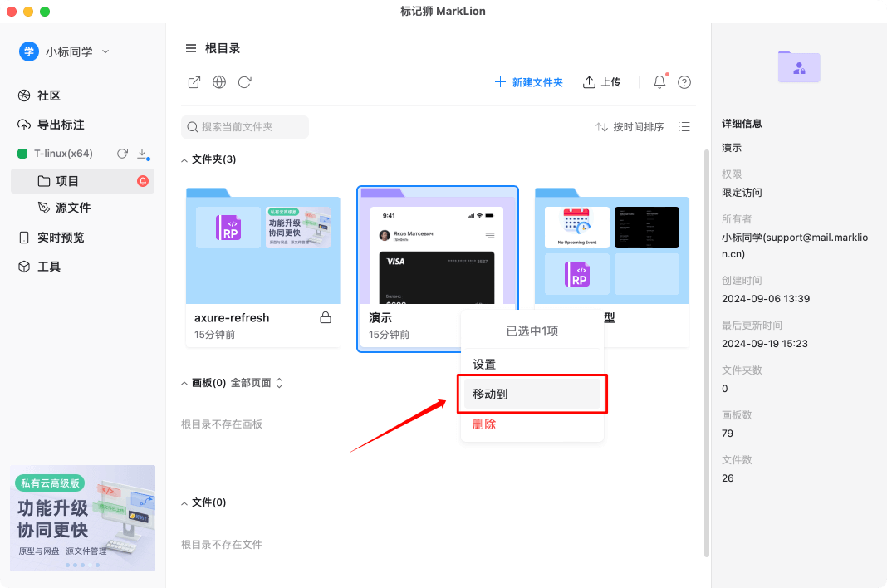Click the 新建文件夹 new folder button
Screen dimensions: 887x588
(x=529, y=81)
